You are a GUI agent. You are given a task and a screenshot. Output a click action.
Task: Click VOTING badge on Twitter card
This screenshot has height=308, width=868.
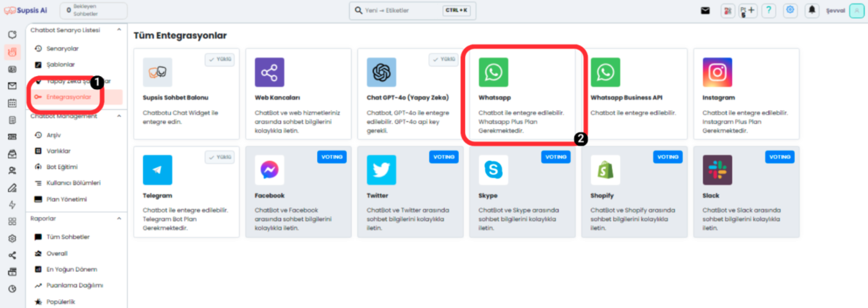pos(444,157)
